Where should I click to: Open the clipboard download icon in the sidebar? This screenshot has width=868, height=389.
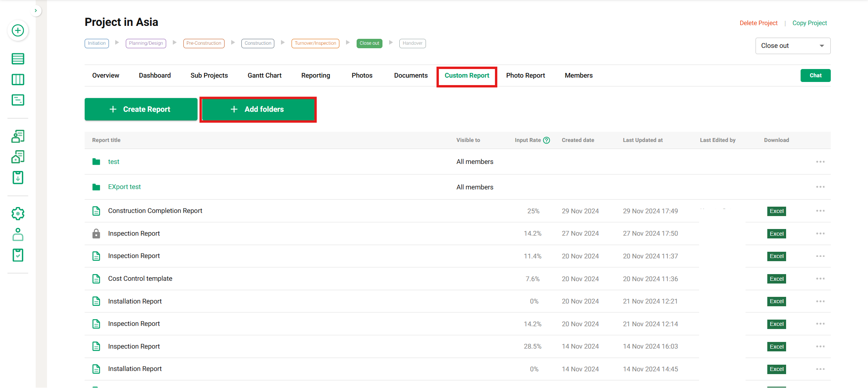pos(18,177)
